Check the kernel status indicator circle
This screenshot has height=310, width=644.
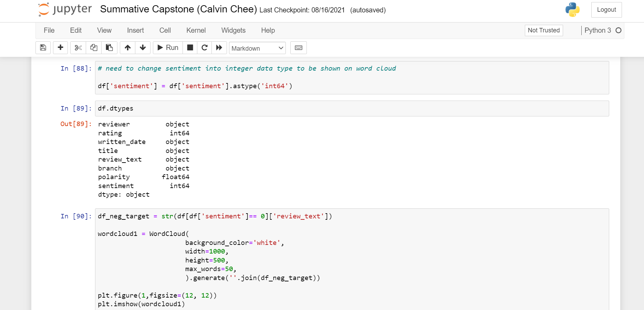619,30
